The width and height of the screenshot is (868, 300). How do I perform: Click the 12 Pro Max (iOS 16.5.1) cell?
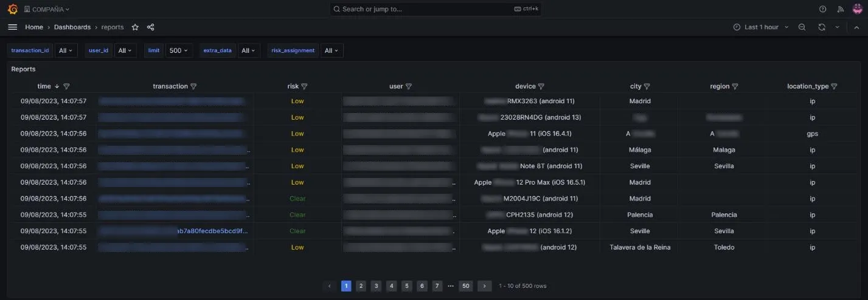pyautogui.click(x=530, y=182)
